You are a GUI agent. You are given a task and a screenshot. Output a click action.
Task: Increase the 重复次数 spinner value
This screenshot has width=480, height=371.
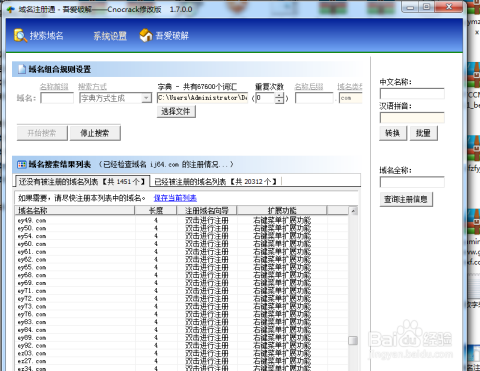(x=280, y=95)
